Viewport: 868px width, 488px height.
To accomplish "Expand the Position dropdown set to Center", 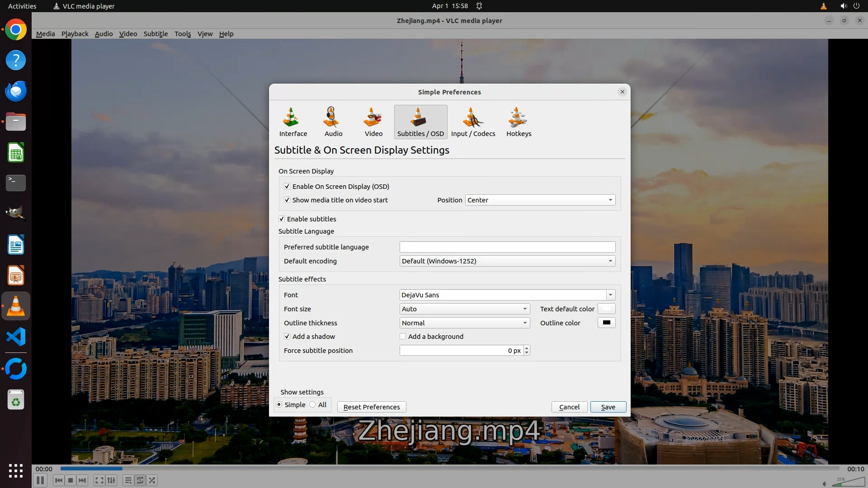I will tap(540, 200).
